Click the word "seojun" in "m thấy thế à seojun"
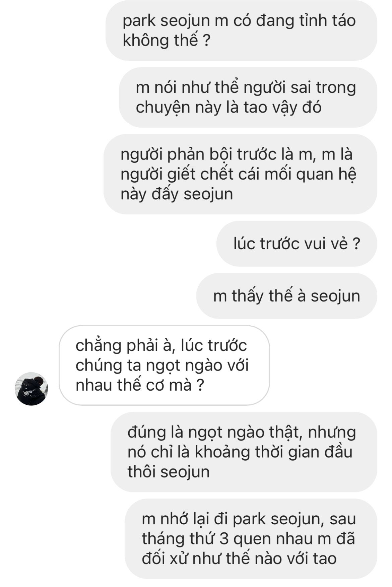Image resolution: width=392 pixels, height=587 pixels. [335, 296]
